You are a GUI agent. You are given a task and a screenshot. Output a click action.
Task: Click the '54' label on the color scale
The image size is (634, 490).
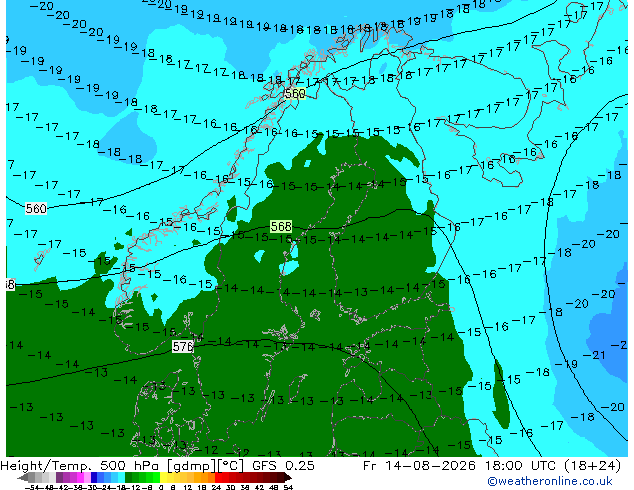(x=288, y=487)
